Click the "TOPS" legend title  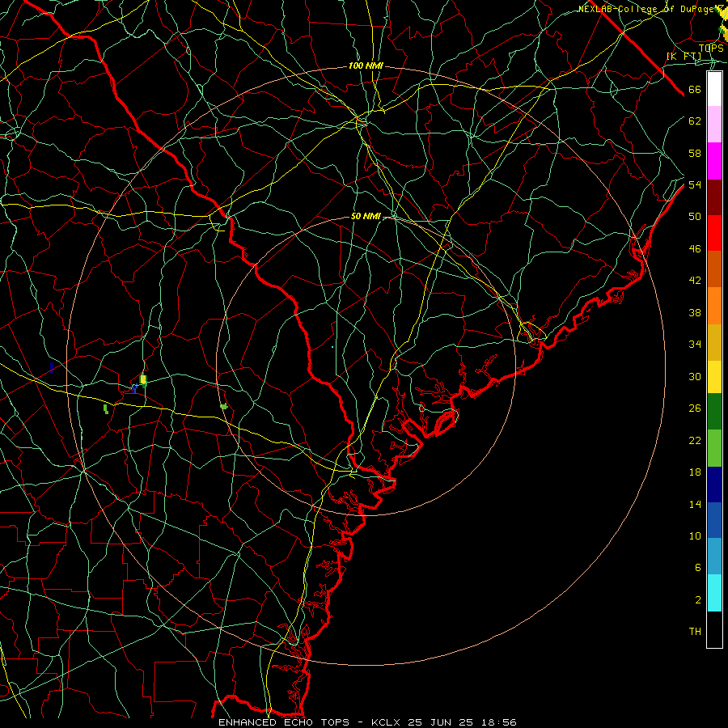[x=711, y=49]
